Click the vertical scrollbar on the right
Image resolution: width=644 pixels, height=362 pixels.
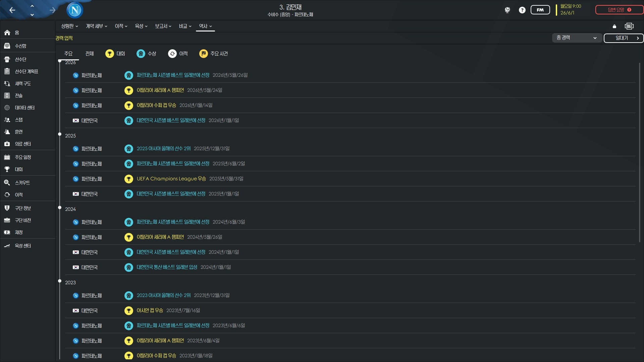click(x=640, y=153)
